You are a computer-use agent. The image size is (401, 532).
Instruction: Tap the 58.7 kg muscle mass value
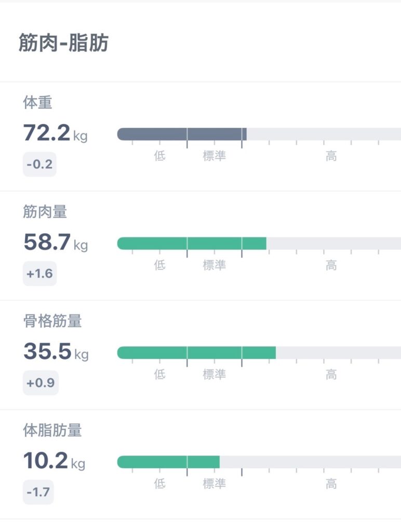[55, 243]
